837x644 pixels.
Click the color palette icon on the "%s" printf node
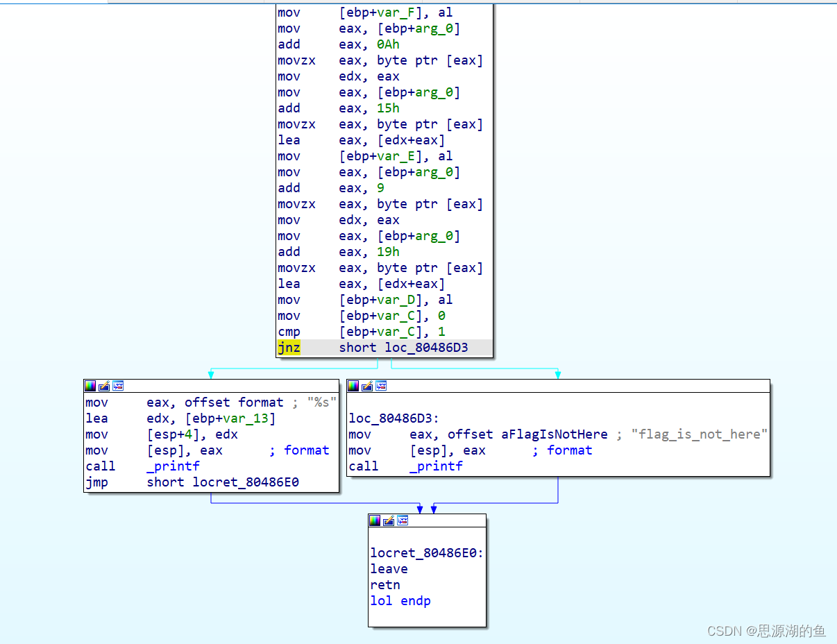point(90,386)
